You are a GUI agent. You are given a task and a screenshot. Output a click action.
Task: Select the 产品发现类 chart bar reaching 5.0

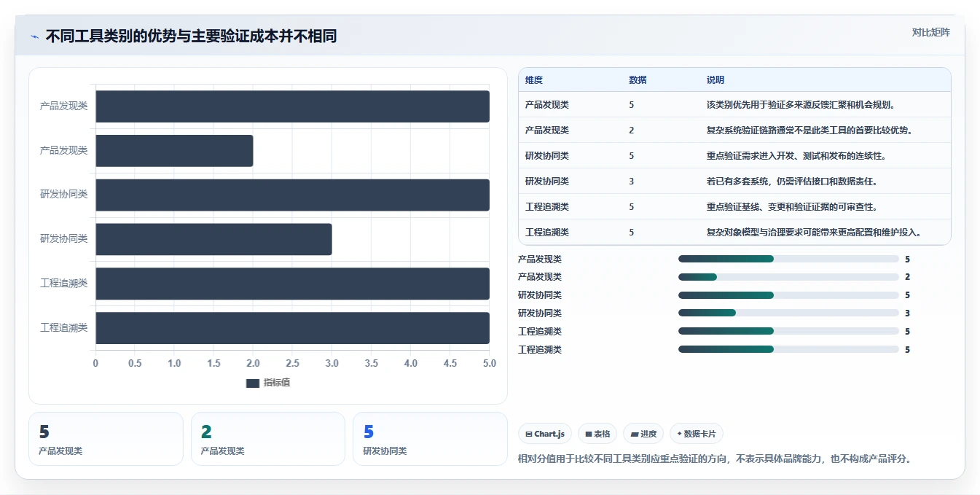[x=292, y=106]
